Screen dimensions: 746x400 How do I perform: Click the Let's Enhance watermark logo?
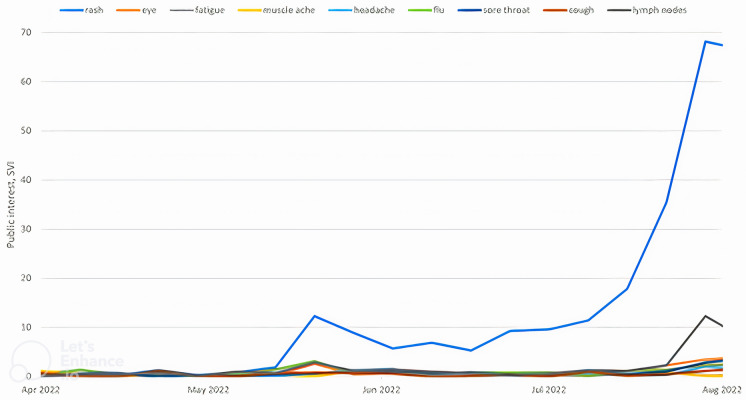(67, 360)
